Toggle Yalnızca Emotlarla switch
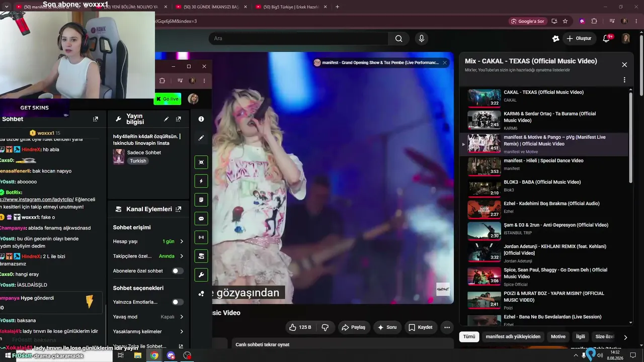The image size is (644, 362). coord(177,302)
